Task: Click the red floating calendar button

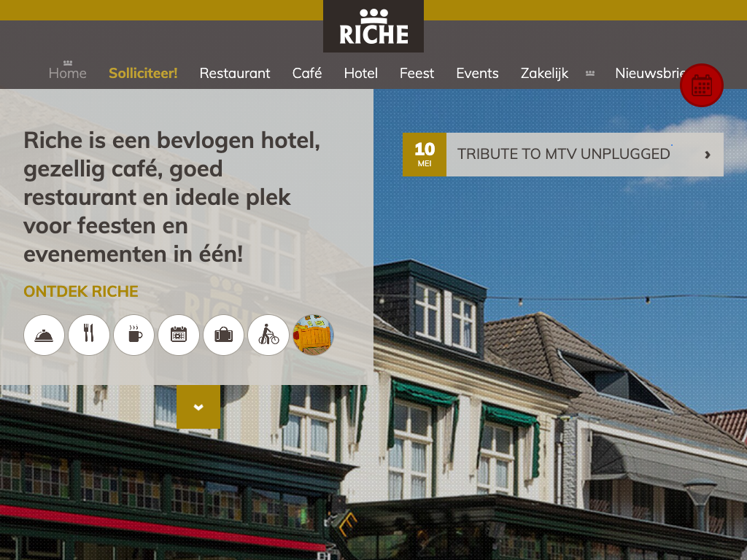Action: click(701, 85)
